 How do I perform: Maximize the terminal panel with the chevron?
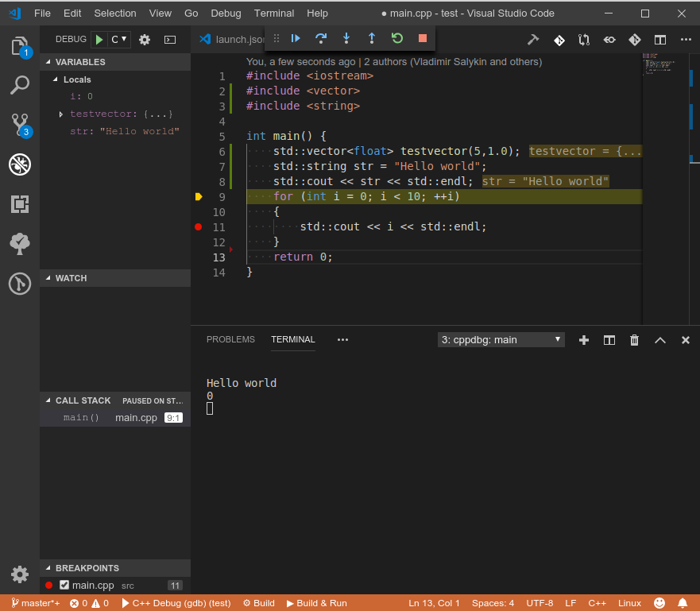pyautogui.click(x=659, y=339)
